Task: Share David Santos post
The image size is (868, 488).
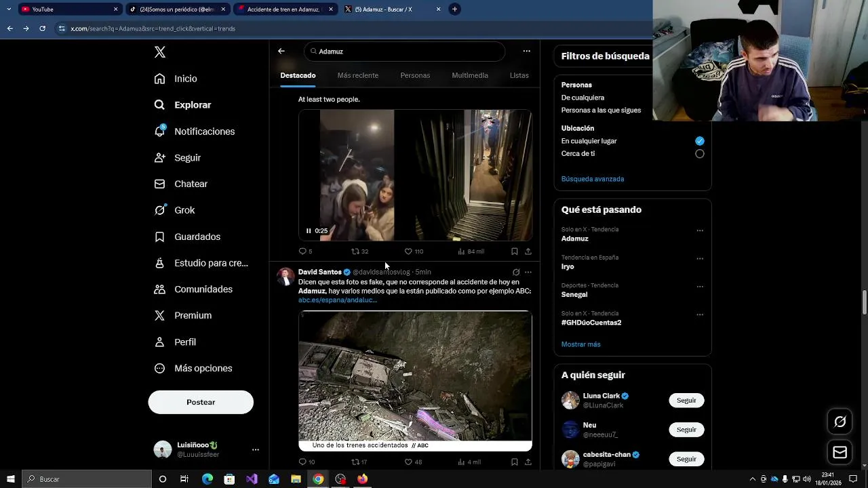Action: click(x=528, y=462)
